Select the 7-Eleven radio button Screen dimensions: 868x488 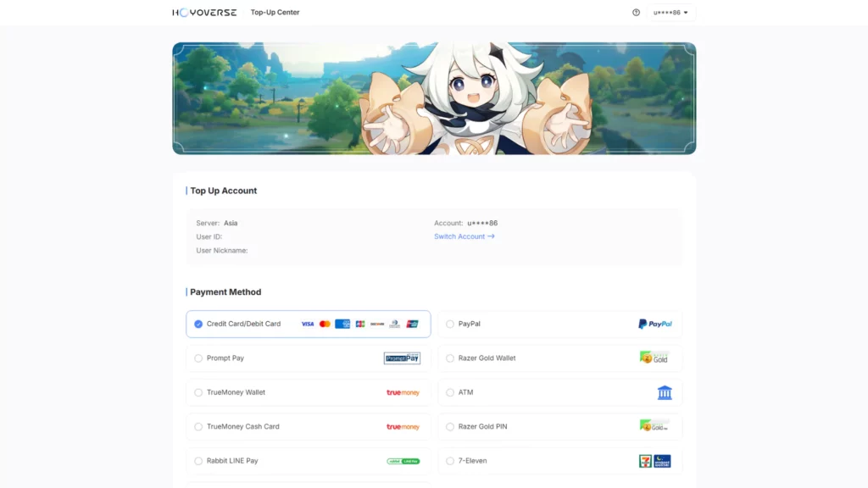click(450, 462)
